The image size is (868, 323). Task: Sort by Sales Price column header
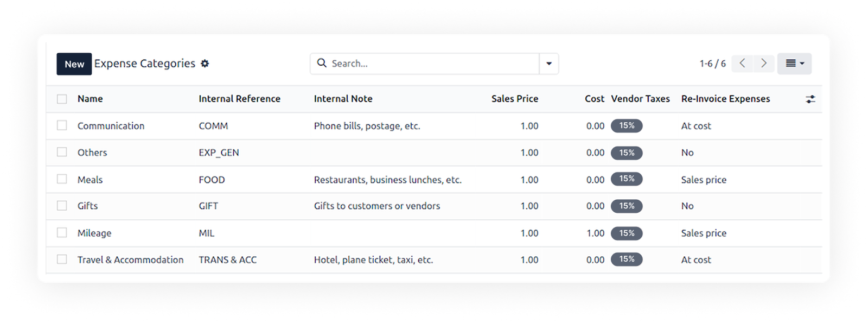(515, 99)
